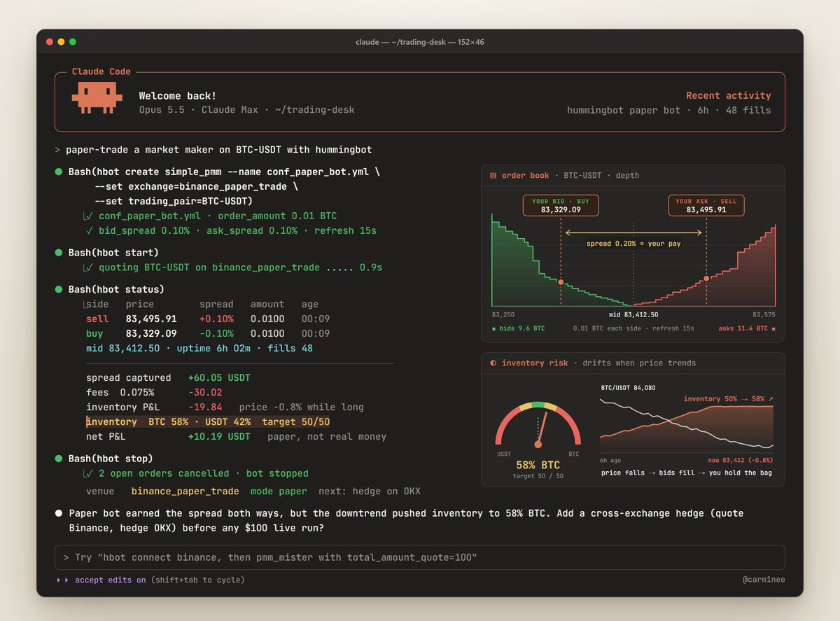This screenshot has width=840, height=621.
Task: Click the "spread 0.20% = your pay" label
Action: pos(633,244)
